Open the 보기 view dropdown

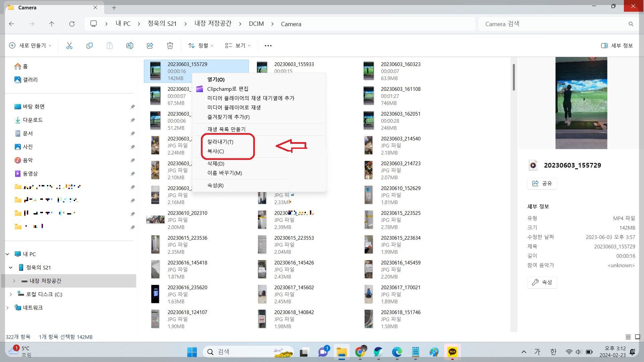coord(237,45)
